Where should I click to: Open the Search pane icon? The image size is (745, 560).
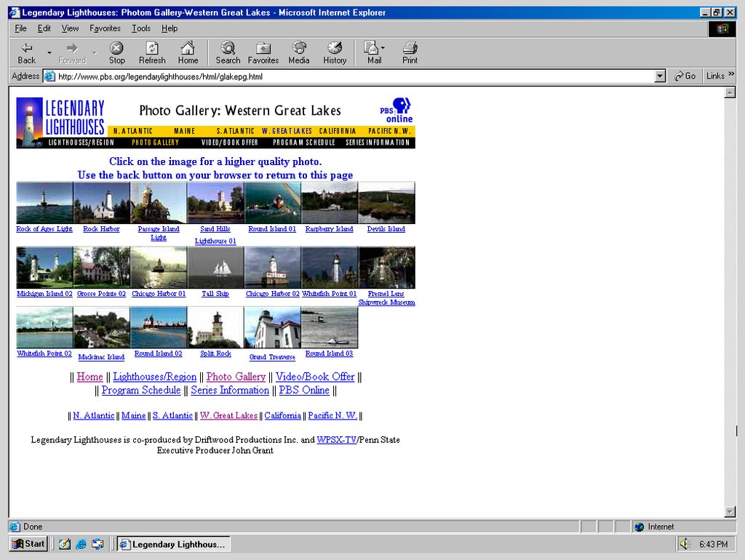tap(228, 48)
